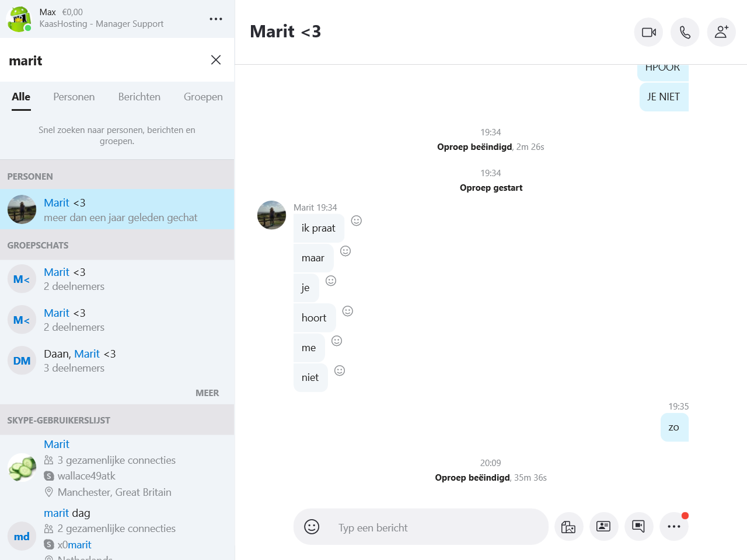Open more options beside message box
747x560 pixels.
673,527
